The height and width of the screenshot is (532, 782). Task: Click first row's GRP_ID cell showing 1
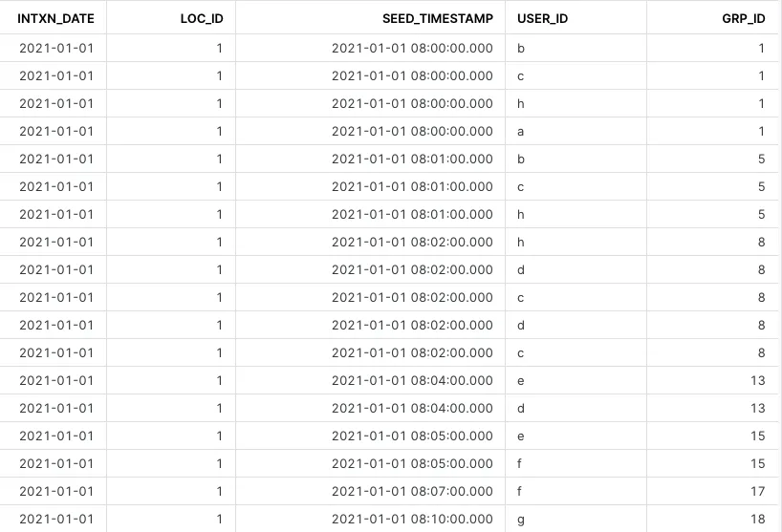click(761, 48)
